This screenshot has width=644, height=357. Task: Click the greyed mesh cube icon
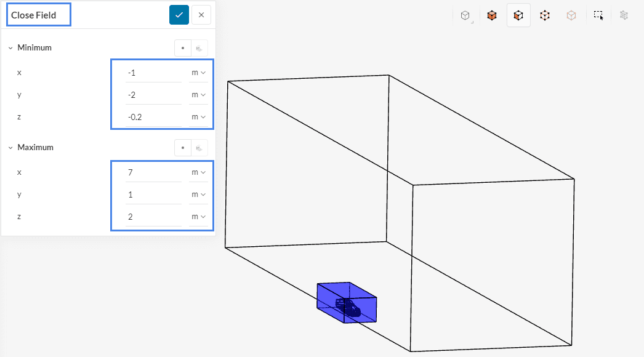[x=624, y=15]
